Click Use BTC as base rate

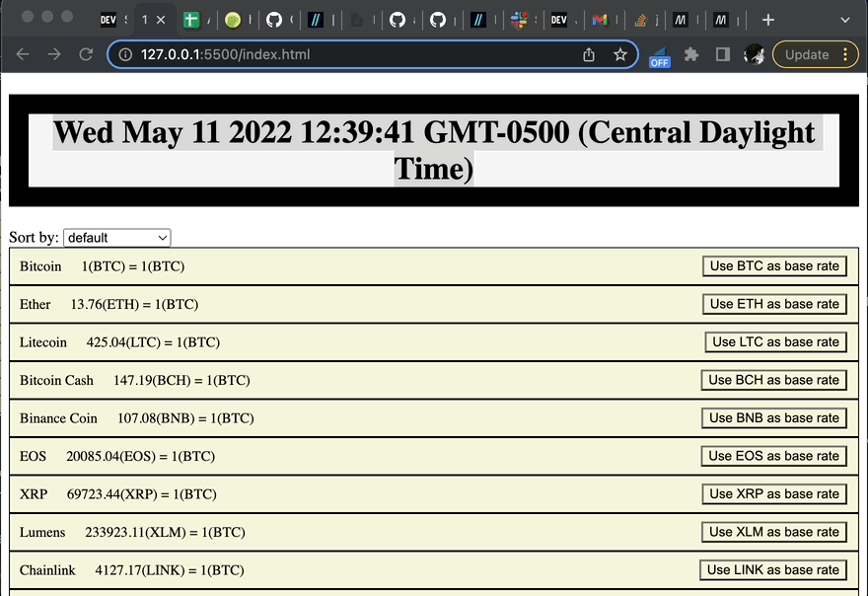(774, 265)
